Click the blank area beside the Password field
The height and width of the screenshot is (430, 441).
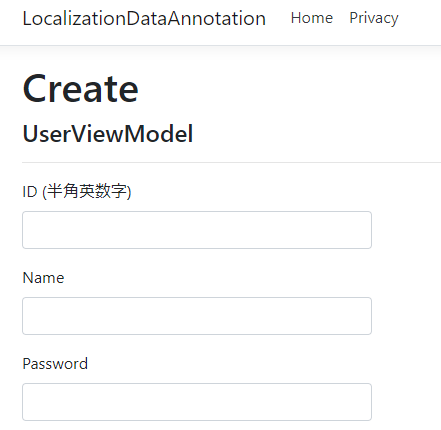coord(406,402)
